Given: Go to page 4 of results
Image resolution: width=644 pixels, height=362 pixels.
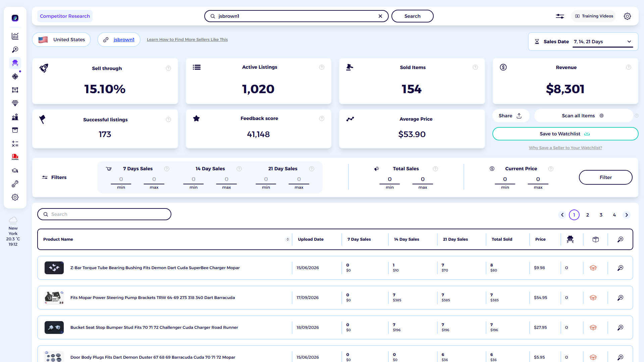Looking at the screenshot, I should (x=614, y=215).
